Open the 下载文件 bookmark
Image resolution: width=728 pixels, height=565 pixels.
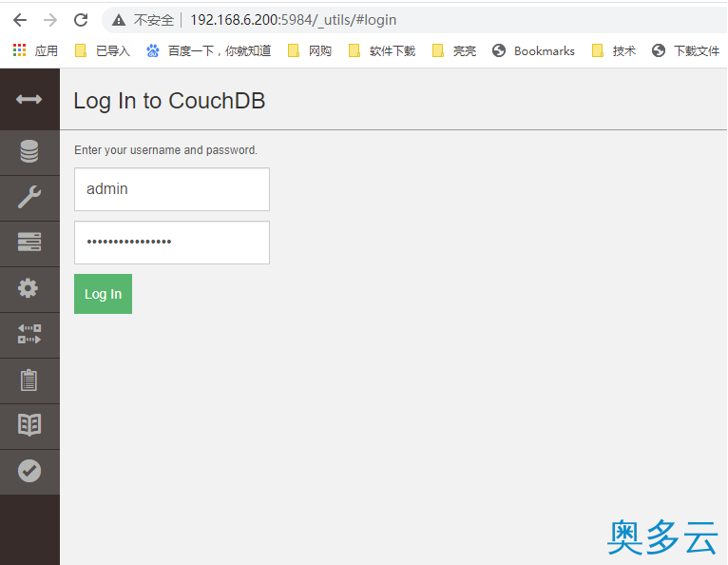tap(685, 50)
